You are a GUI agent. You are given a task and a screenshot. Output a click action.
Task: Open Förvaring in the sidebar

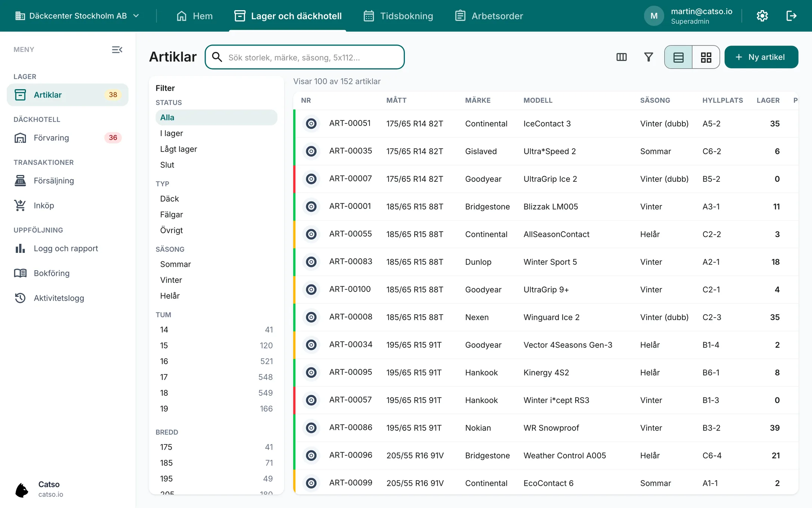pyautogui.click(x=68, y=138)
